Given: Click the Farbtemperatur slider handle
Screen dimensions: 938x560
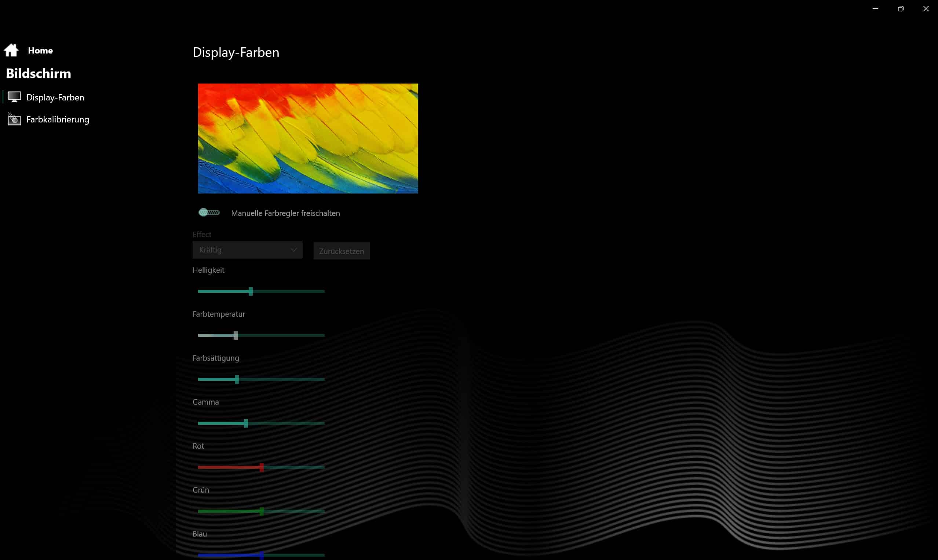Looking at the screenshot, I should coord(236,335).
